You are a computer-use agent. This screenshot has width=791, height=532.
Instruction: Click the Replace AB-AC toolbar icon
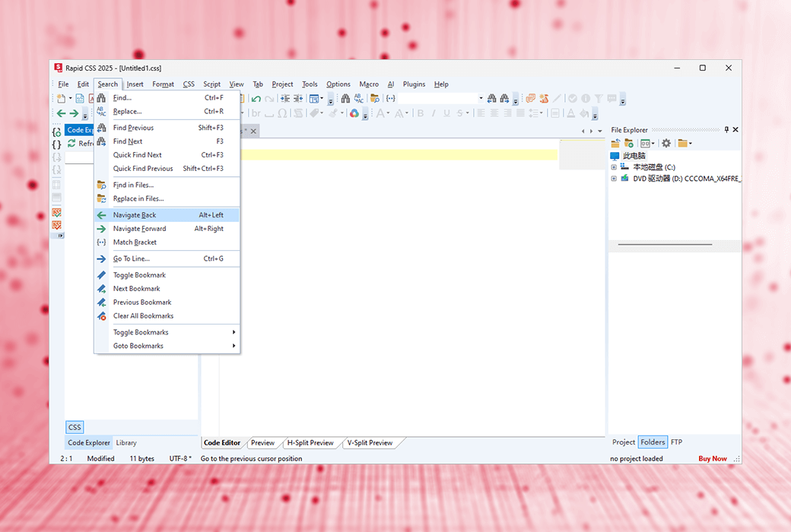tap(359, 98)
